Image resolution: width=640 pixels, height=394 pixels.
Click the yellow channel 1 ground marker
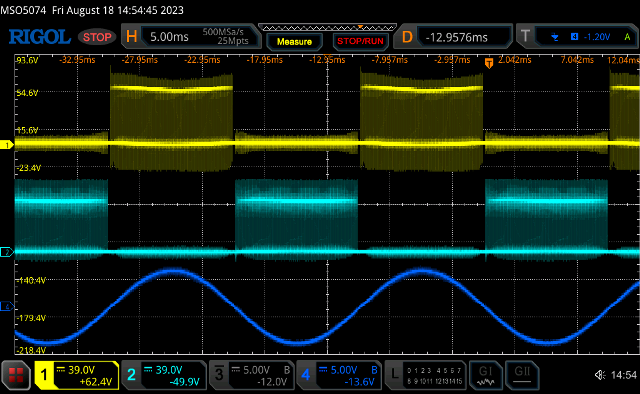[x=7, y=145]
